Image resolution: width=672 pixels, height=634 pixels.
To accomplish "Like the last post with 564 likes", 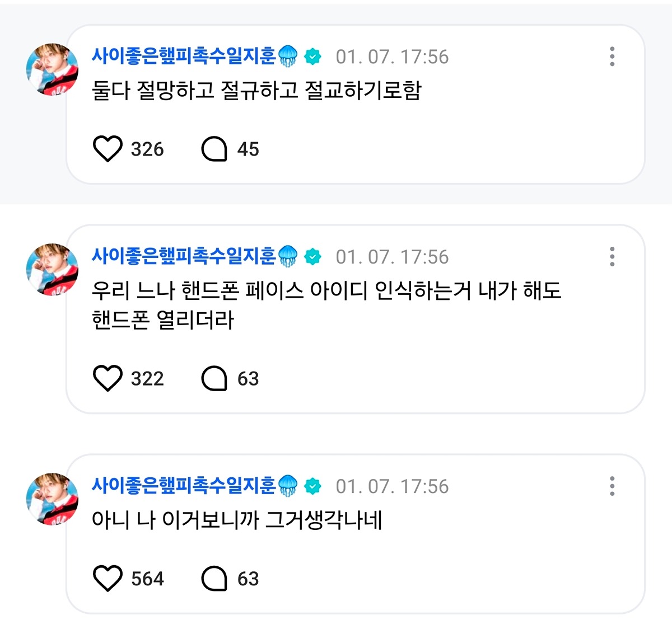I will tap(107, 579).
